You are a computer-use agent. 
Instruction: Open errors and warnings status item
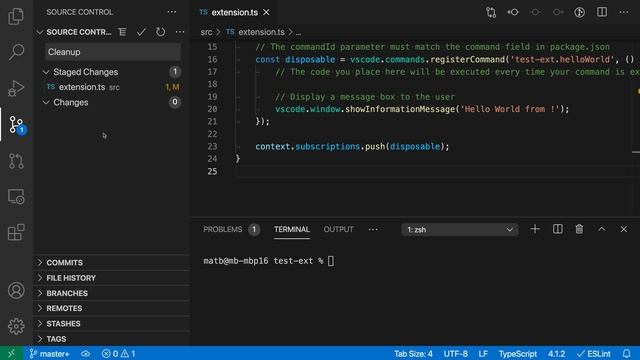coord(118,353)
